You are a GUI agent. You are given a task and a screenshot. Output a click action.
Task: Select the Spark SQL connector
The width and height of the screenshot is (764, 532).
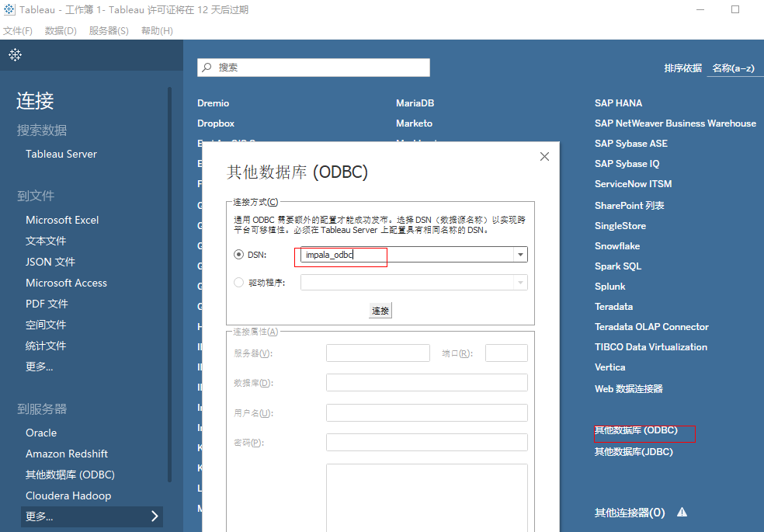click(618, 266)
